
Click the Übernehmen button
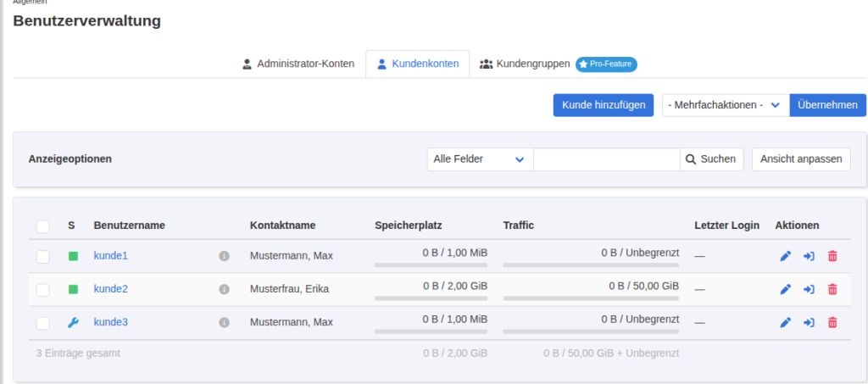point(827,105)
